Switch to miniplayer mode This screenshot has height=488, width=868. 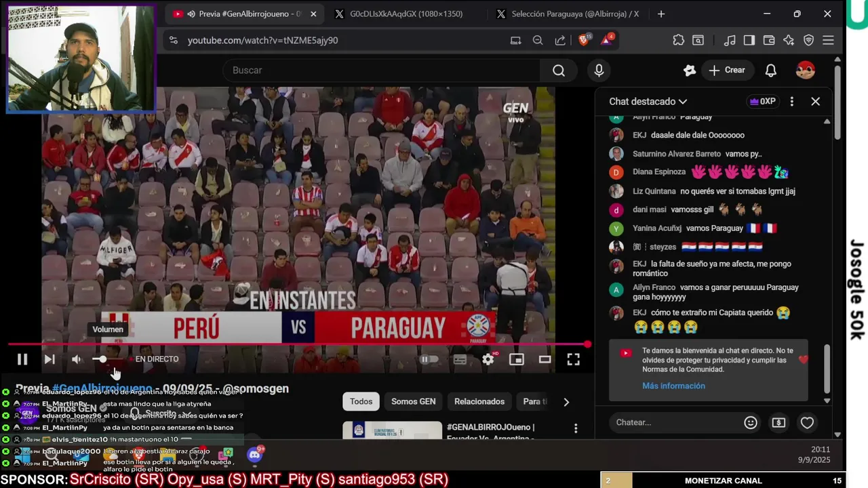517,360
